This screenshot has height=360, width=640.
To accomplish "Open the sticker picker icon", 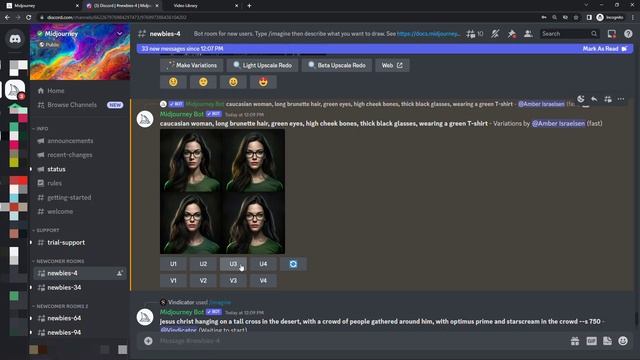I will (x=607, y=341).
